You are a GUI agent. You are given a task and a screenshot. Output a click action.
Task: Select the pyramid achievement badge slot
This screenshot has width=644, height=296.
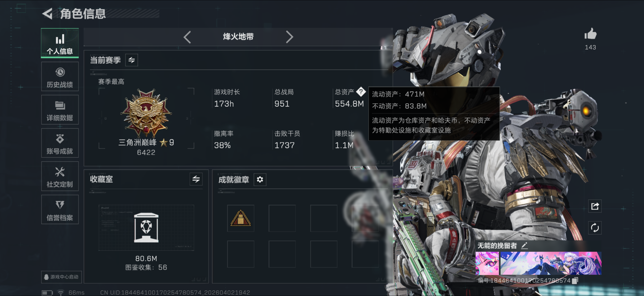click(241, 218)
